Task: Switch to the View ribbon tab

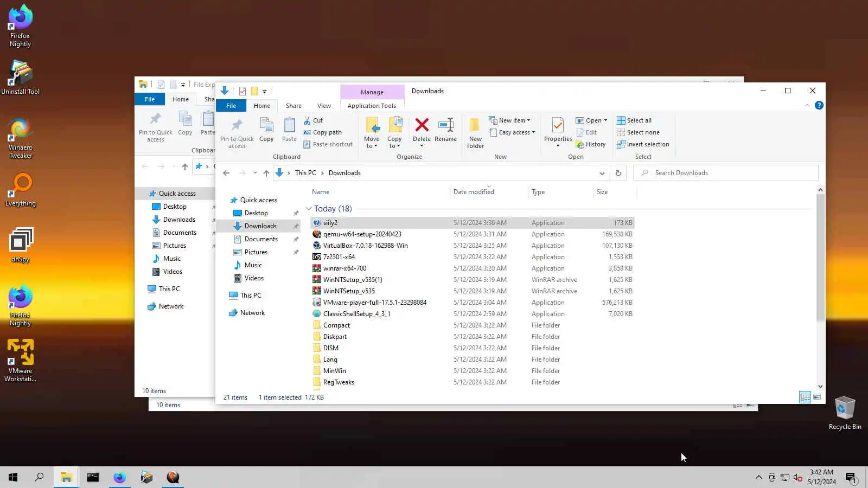Action: [324, 106]
